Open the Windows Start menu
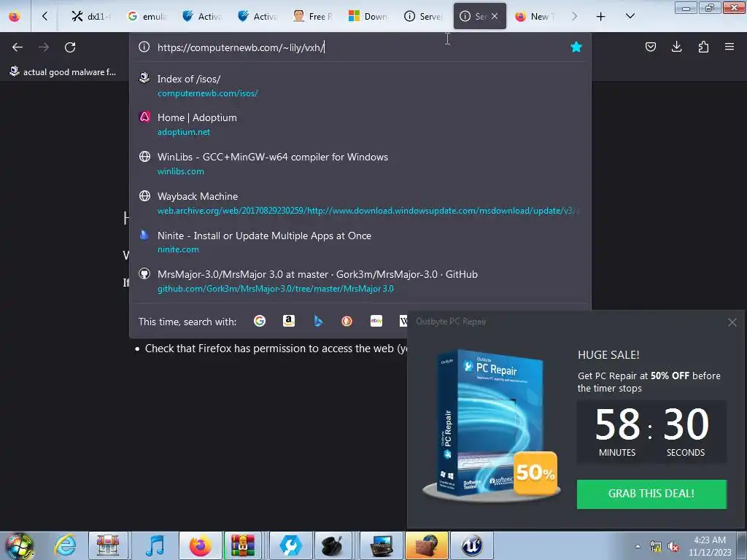 pos(19,545)
